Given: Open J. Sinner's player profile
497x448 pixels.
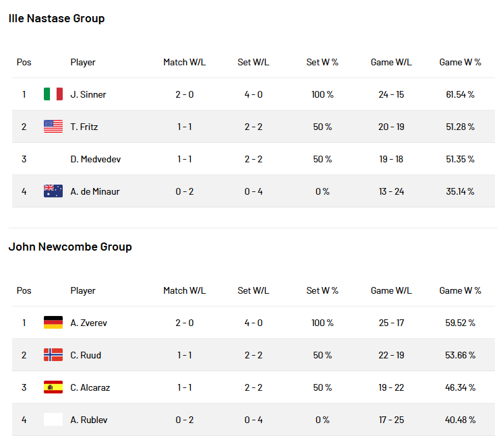Looking at the screenshot, I should tap(88, 94).
